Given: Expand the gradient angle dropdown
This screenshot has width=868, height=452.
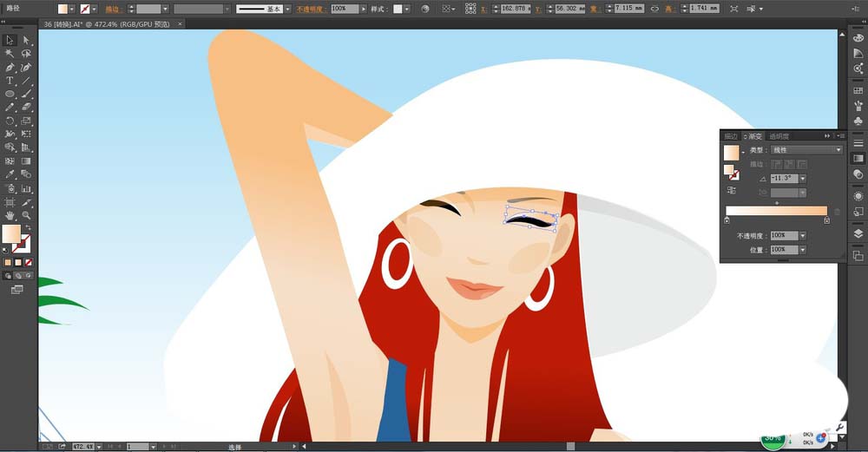Looking at the screenshot, I should coord(803,179).
